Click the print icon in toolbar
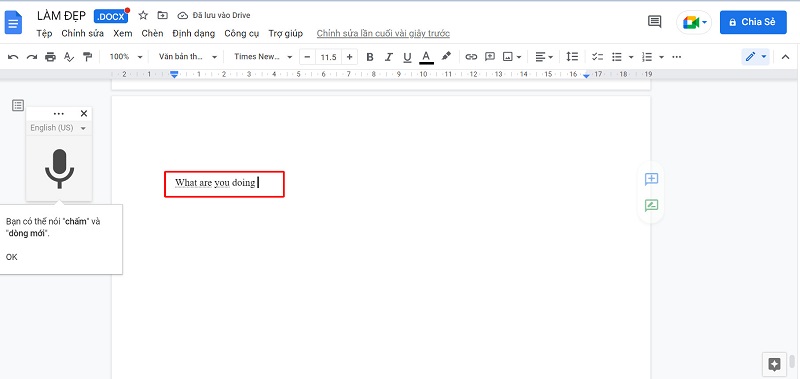 pyautogui.click(x=50, y=57)
